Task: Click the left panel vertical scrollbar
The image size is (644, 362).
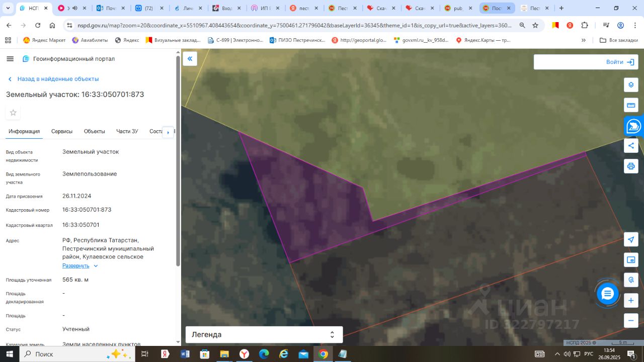Action: click(178, 161)
